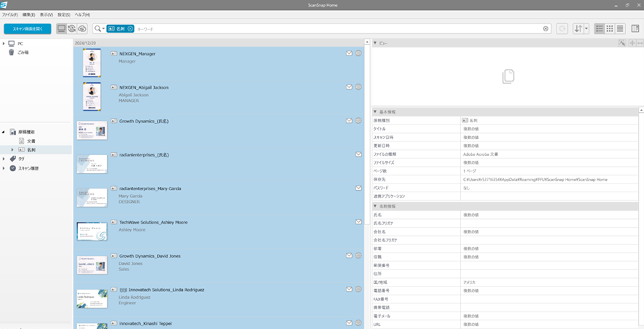Expand the PC tree node
This screenshot has height=329, width=644.
3,43
